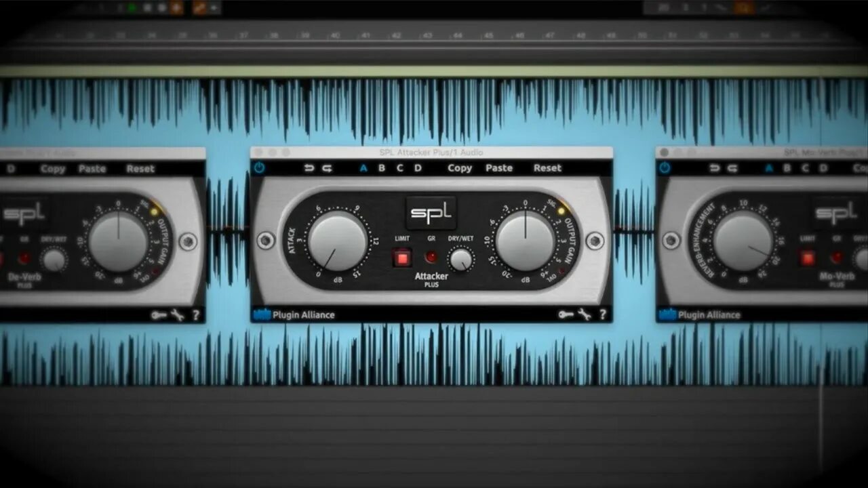Click undo arrow in Mo-Verb Plus toolbar
The image size is (868, 488).
(x=715, y=168)
